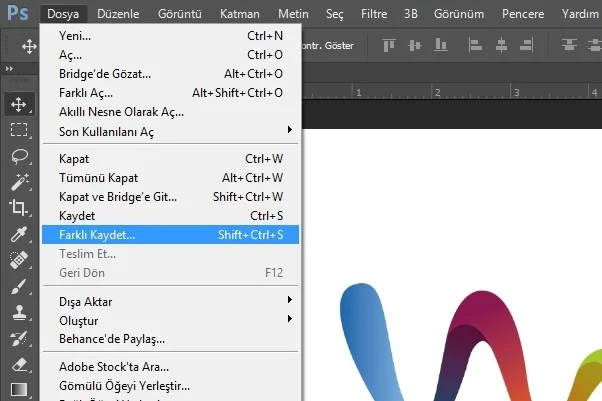Select the Brush tool
The height and width of the screenshot is (401, 602).
(x=18, y=286)
